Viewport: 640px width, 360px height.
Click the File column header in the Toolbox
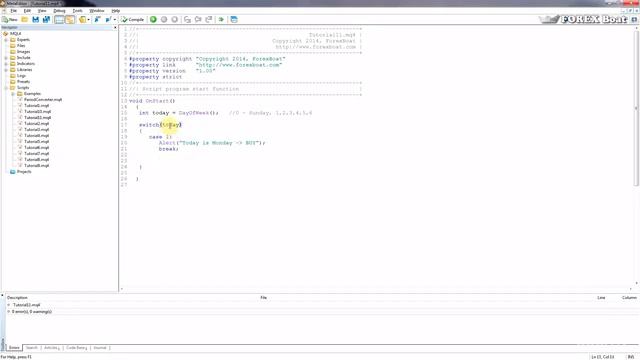click(264, 298)
